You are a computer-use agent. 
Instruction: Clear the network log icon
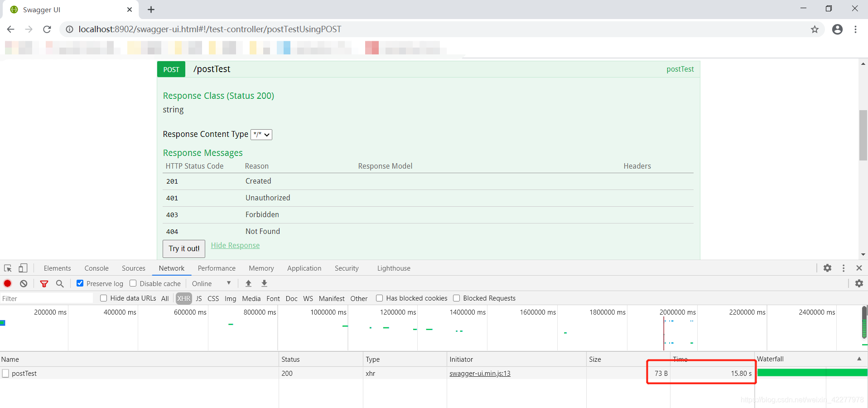coord(24,283)
